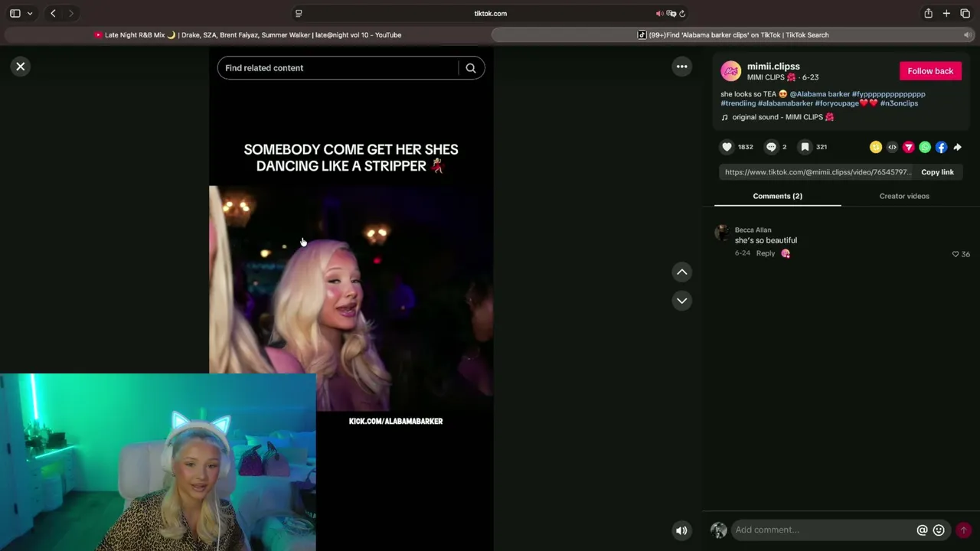This screenshot has height=551, width=980.
Task: Open the three-dot more options menu
Action: click(681, 67)
